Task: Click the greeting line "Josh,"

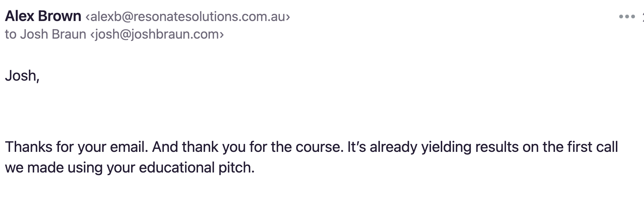Action: coord(22,76)
